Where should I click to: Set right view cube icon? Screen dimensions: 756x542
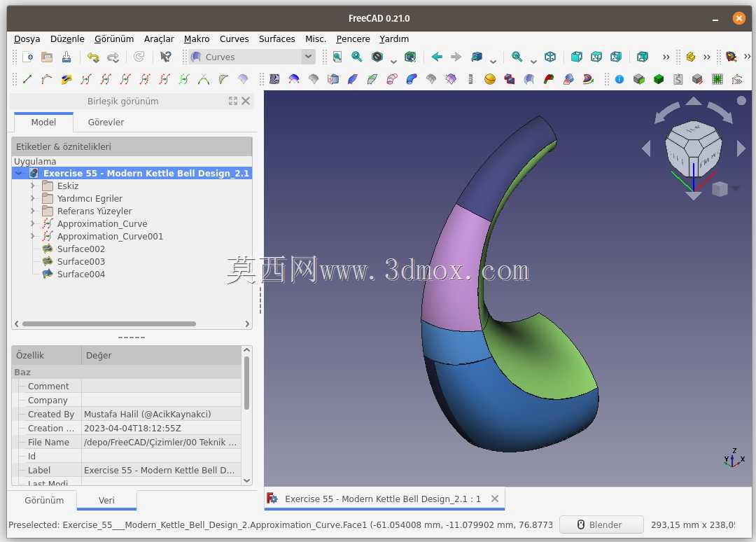point(616,57)
